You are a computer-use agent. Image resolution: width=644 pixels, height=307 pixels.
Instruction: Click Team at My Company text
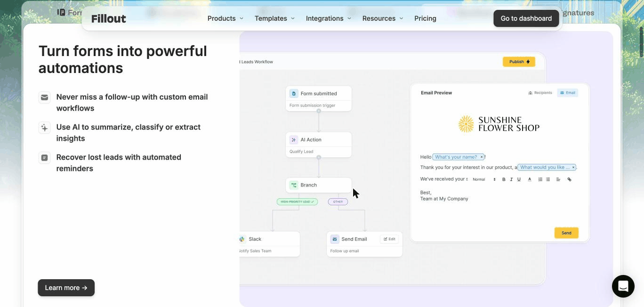coord(444,199)
